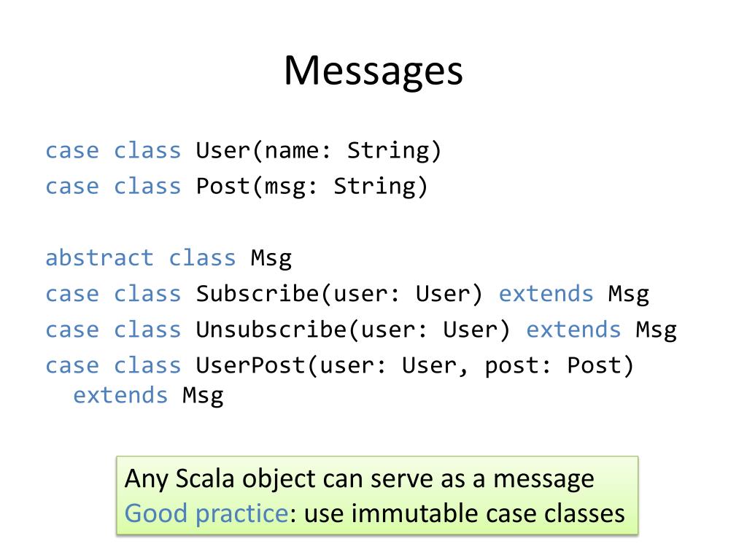
Task: Click Any Scala object can serve sentence
Action: 359,479
